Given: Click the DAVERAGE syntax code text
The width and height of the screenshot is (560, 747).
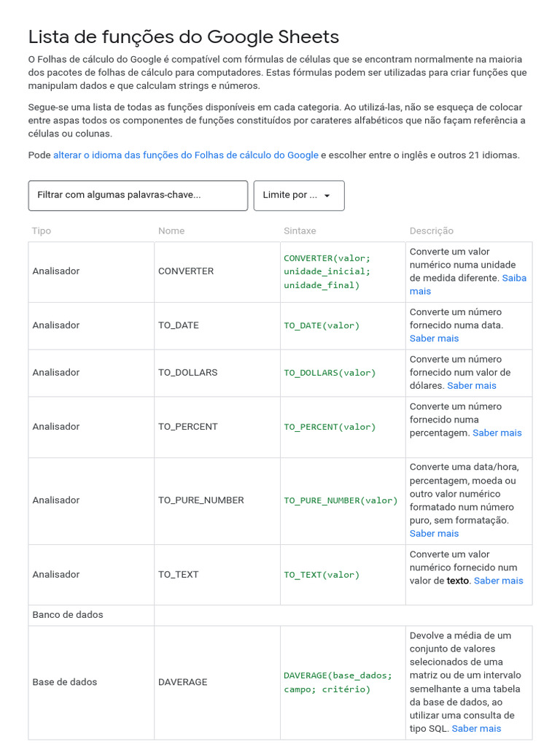Looking at the screenshot, I should pyautogui.click(x=338, y=682).
